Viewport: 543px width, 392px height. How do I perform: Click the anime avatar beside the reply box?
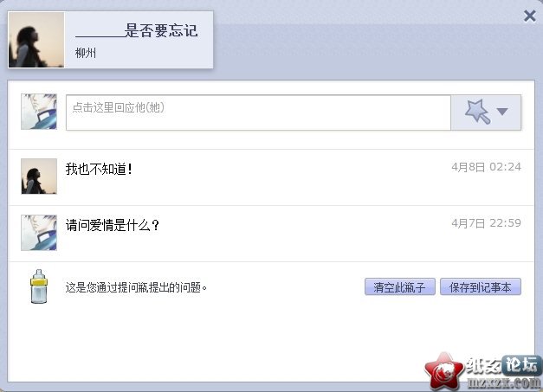coord(39,112)
